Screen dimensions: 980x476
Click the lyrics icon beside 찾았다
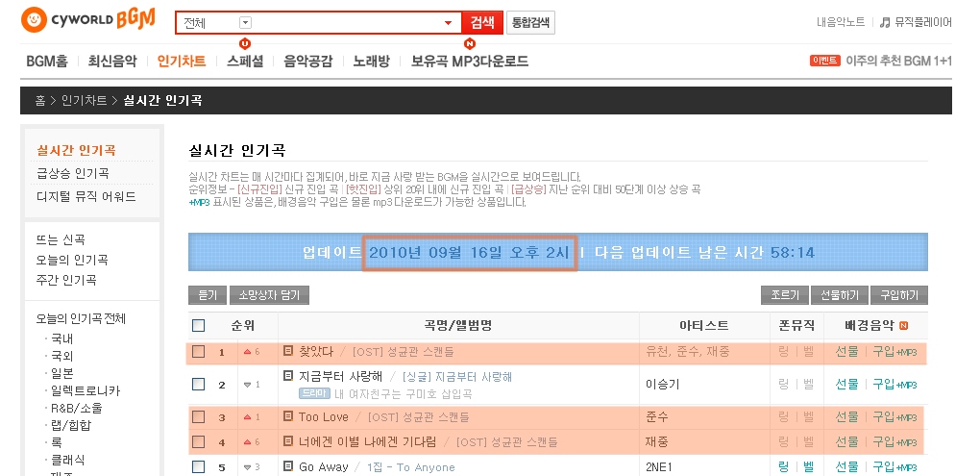[x=288, y=350]
